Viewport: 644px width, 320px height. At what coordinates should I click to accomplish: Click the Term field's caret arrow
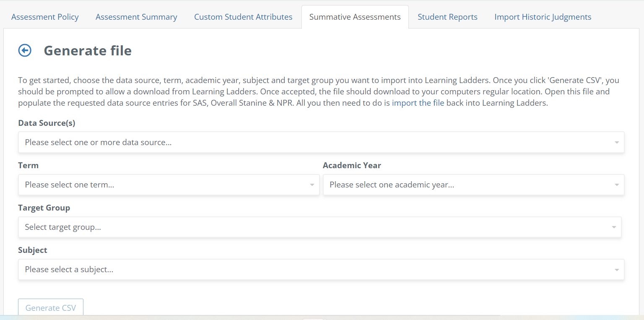coord(312,185)
